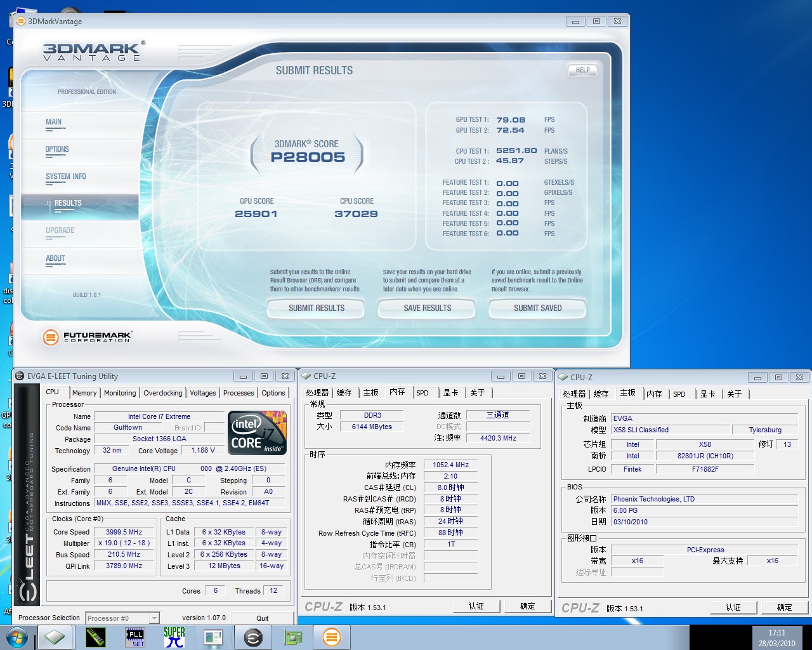Click the BIOS date 03/10/2010
812x650 pixels.
tap(704, 522)
